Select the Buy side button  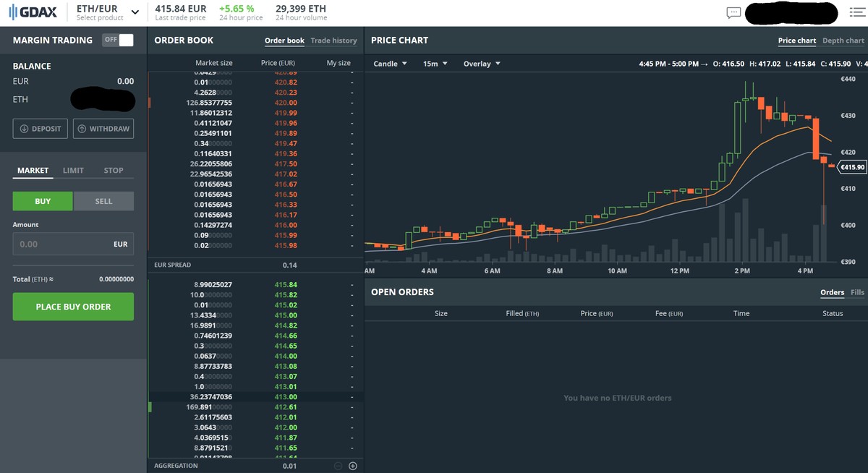click(x=43, y=201)
